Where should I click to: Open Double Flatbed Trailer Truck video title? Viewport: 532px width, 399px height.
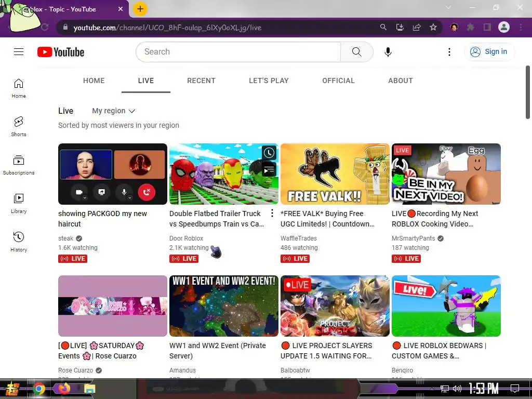click(217, 219)
